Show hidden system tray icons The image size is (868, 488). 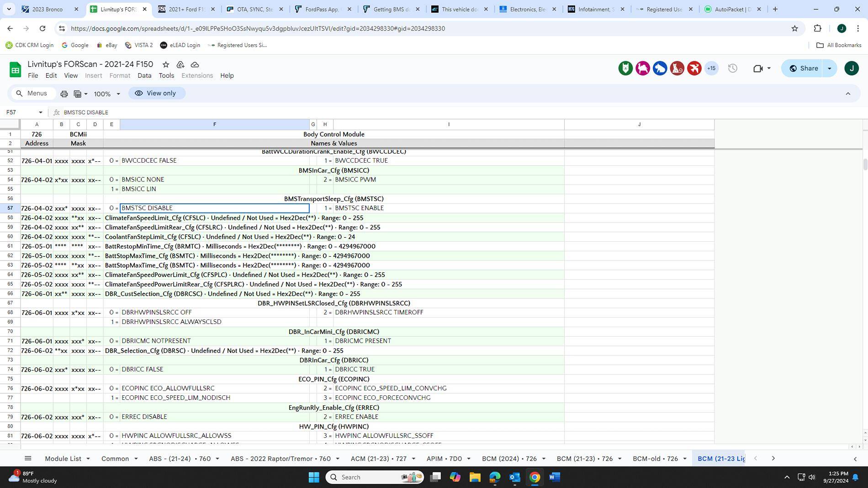787,477
